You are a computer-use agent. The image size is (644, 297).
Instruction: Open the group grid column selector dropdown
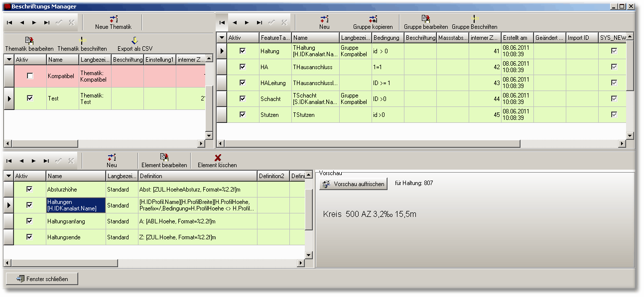222,38
